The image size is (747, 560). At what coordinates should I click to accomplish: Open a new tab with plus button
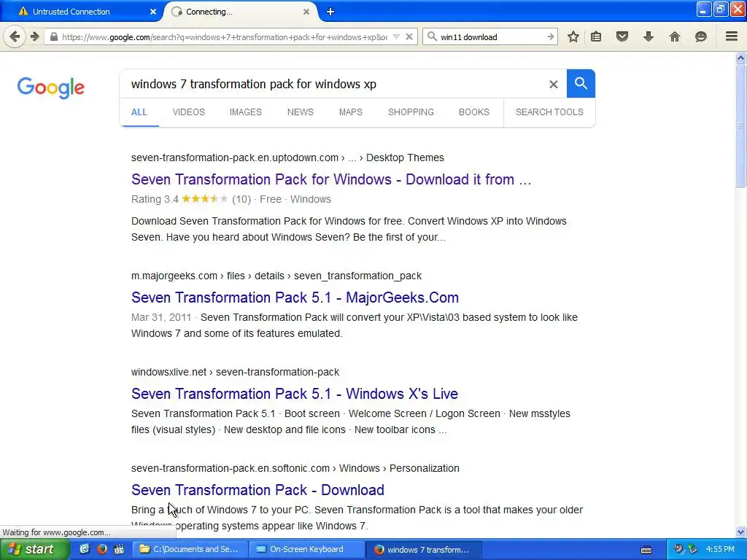pyautogui.click(x=330, y=12)
